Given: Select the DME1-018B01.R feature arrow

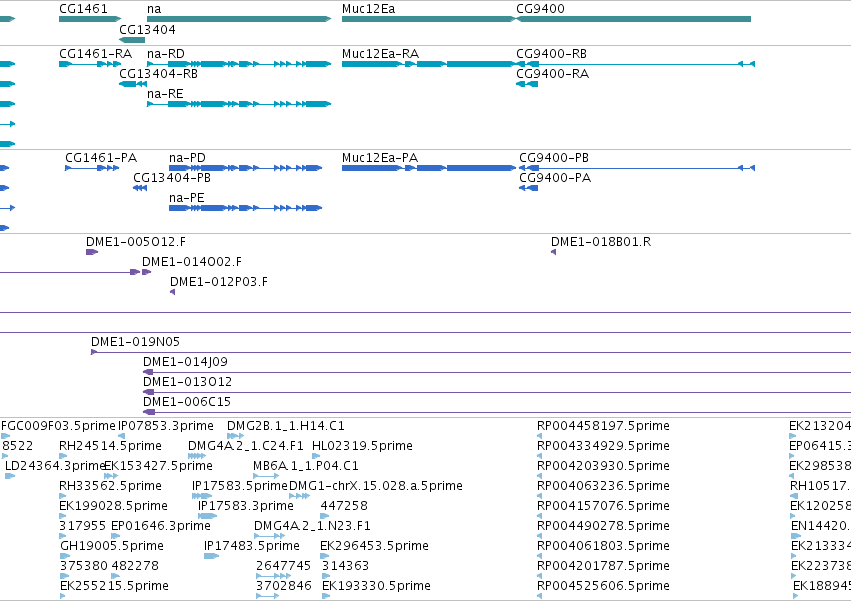Looking at the screenshot, I should pos(554,252).
